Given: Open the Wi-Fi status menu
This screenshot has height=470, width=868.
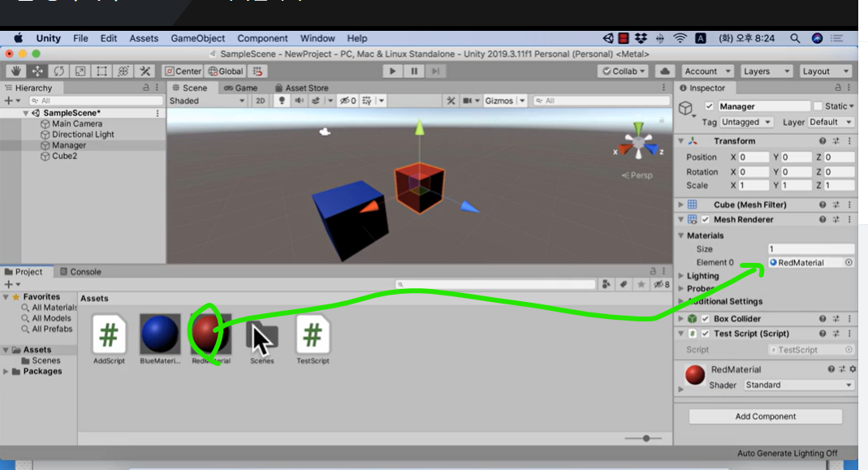Looking at the screenshot, I should coord(680,38).
